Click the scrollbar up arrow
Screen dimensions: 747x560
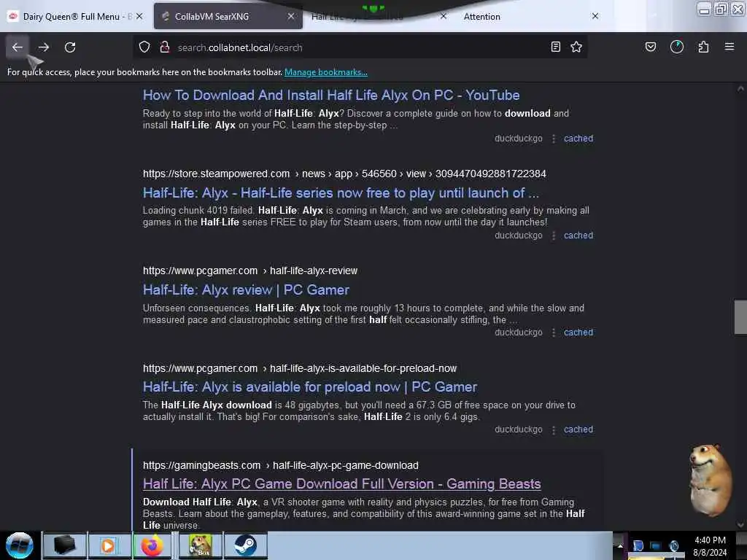(740, 88)
